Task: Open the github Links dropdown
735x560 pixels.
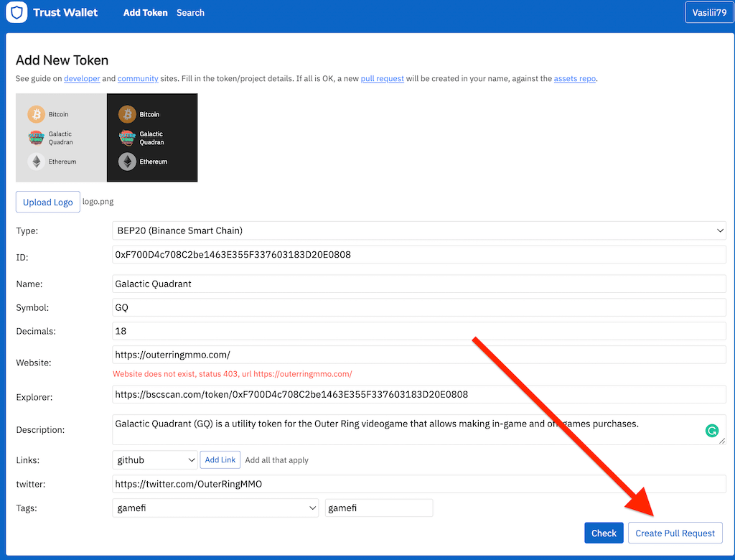Action: (154, 459)
